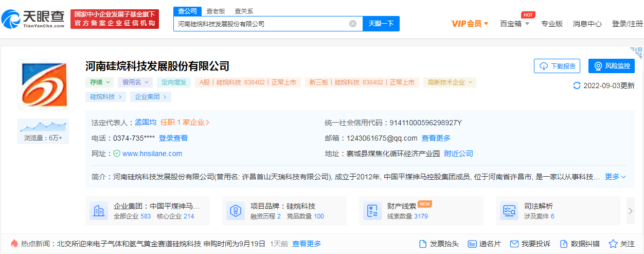Click the 定向增发 tag
The image size is (644, 254).
[x=174, y=82]
